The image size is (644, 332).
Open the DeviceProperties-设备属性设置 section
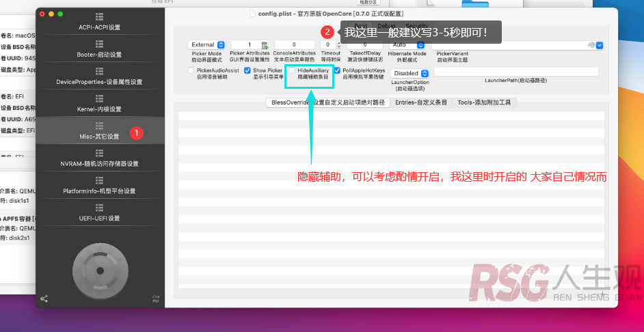pyautogui.click(x=99, y=76)
